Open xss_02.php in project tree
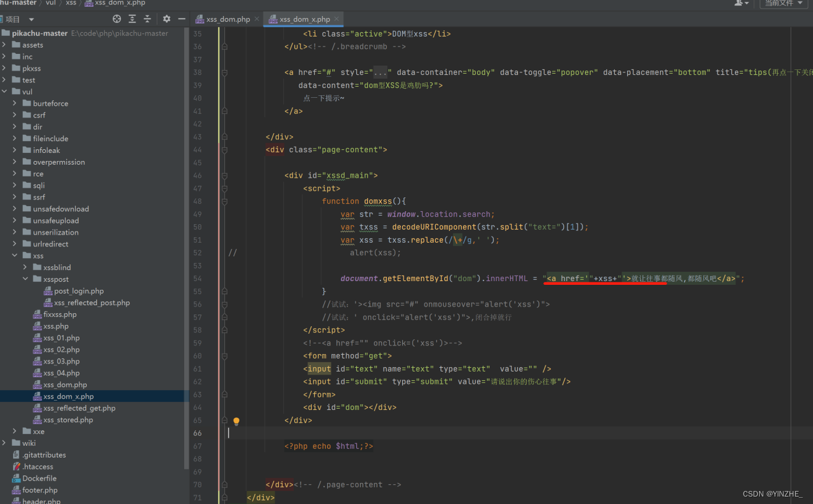 (x=61, y=350)
